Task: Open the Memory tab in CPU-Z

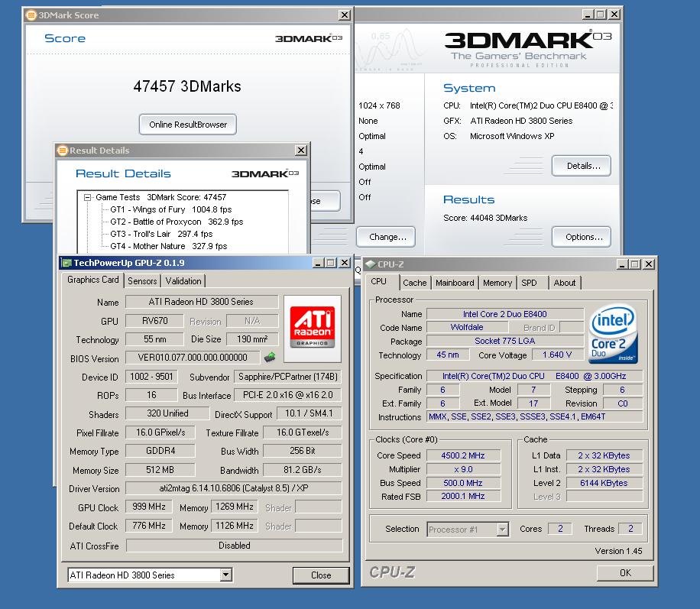Action: (497, 283)
